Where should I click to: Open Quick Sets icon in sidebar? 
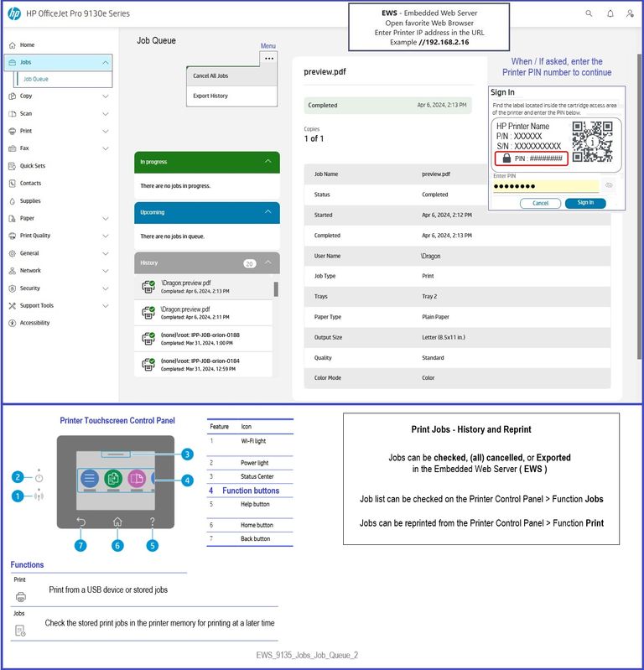(x=13, y=166)
